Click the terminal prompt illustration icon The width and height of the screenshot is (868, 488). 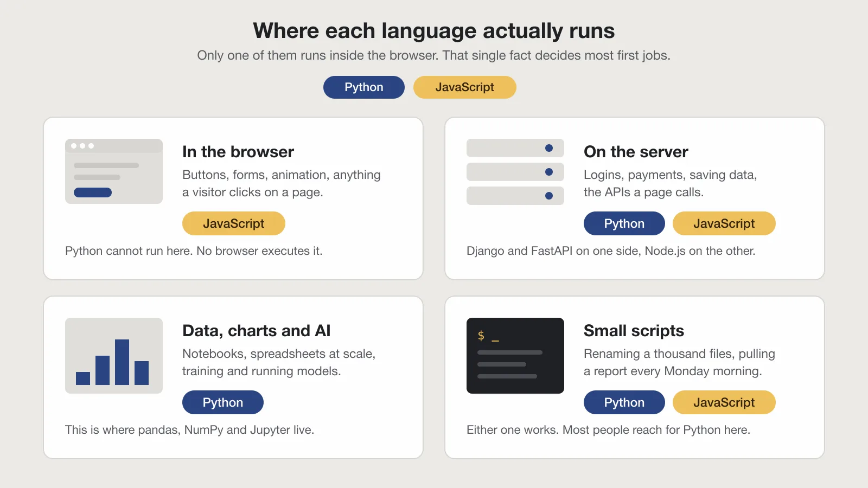(x=515, y=356)
